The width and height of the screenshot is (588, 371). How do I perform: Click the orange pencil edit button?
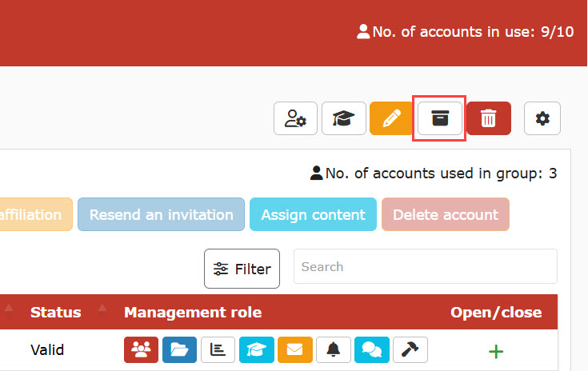tap(391, 119)
